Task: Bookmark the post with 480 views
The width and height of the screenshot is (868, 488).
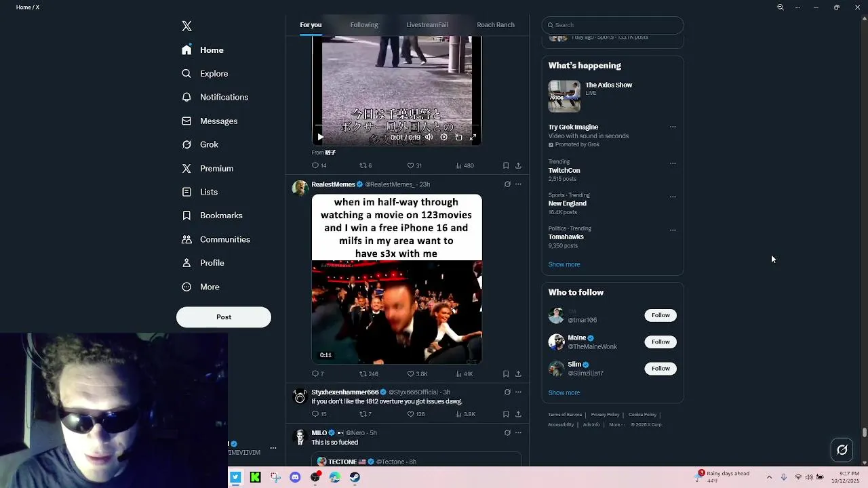Action: [x=506, y=165]
